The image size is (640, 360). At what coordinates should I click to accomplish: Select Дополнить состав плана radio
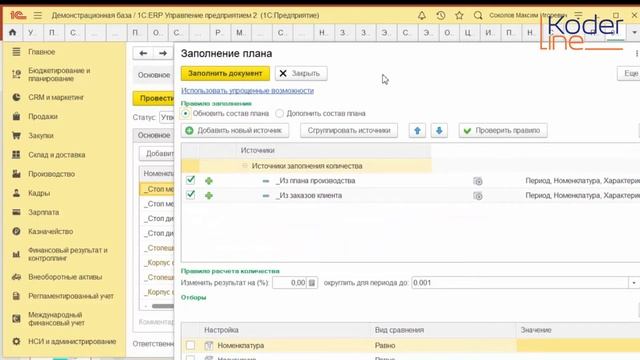coord(279,113)
